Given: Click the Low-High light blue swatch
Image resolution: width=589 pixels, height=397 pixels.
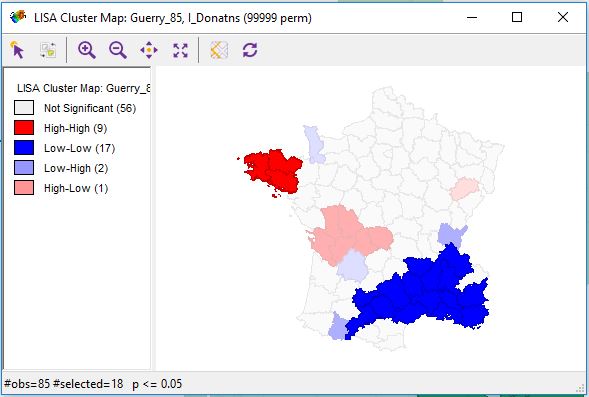Looking at the screenshot, I should [24, 168].
